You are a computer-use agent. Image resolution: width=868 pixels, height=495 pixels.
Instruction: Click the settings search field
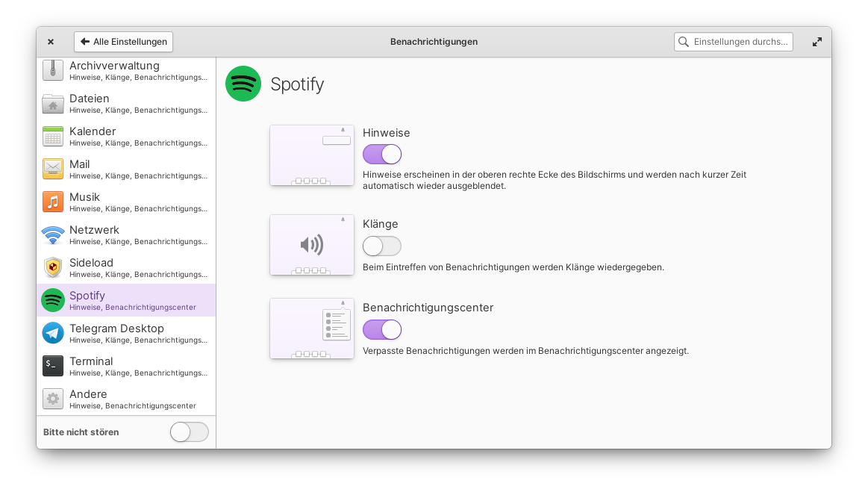click(739, 41)
